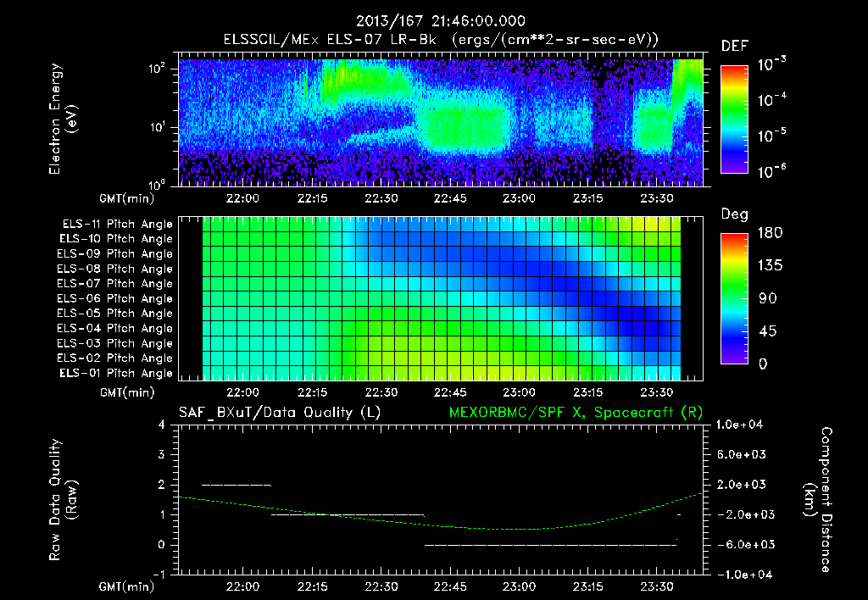
Task: Click the ELS-04 Pitch Angle row label
Action: point(114,328)
